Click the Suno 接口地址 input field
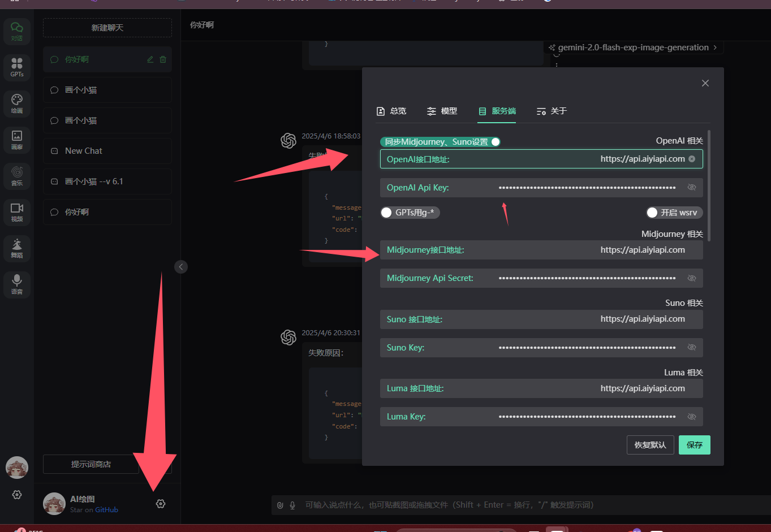 [x=541, y=319]
